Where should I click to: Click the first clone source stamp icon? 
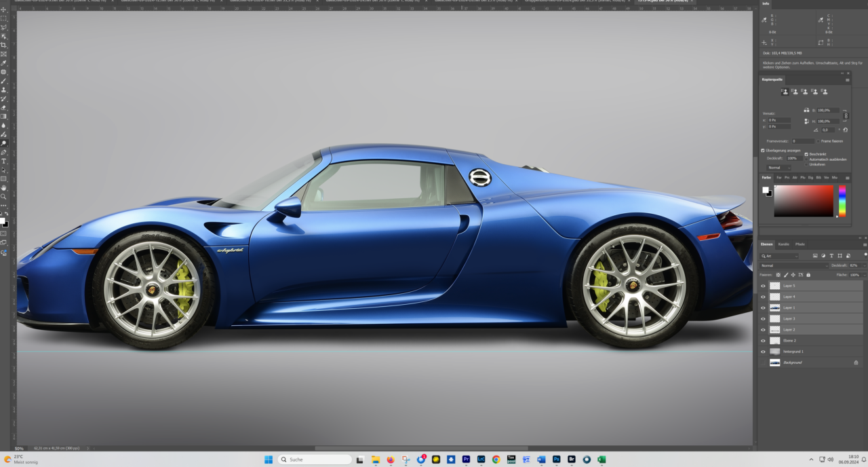(785, 91)
